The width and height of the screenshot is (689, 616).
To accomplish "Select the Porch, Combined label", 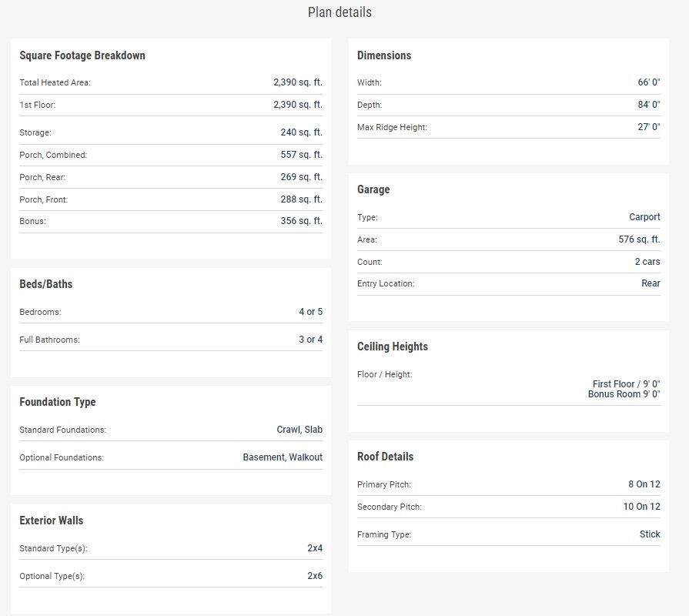I will (x=53, y=155).
